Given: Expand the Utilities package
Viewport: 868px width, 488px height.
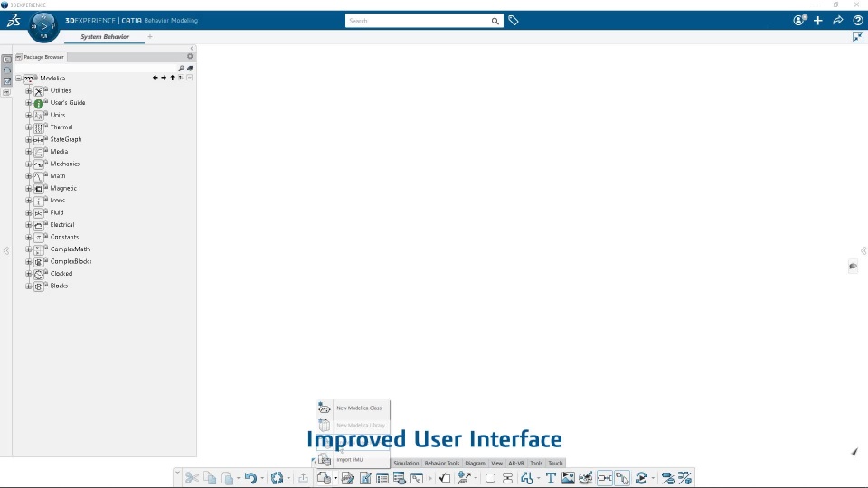Looking at the screenshot, I should [29, 90].
